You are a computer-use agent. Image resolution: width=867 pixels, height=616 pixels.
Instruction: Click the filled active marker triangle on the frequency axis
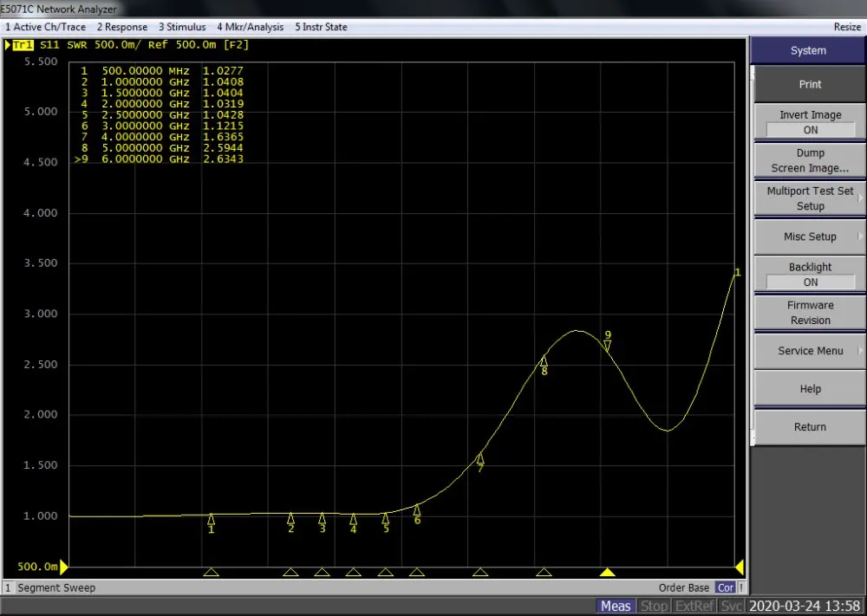click(608, 572)
